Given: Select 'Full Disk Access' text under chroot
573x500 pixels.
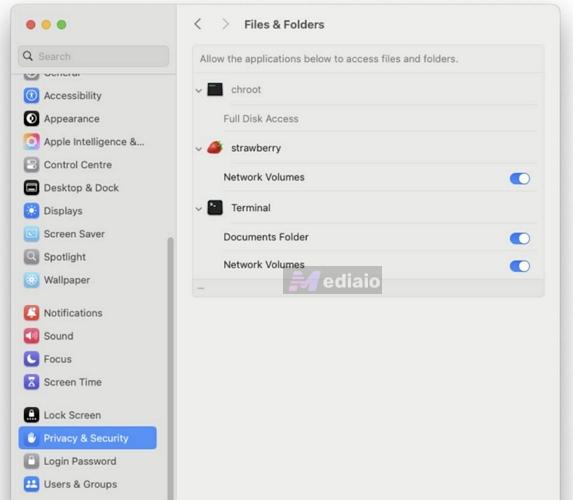Looking at the screenshot, I should click(x=261, y=118).
